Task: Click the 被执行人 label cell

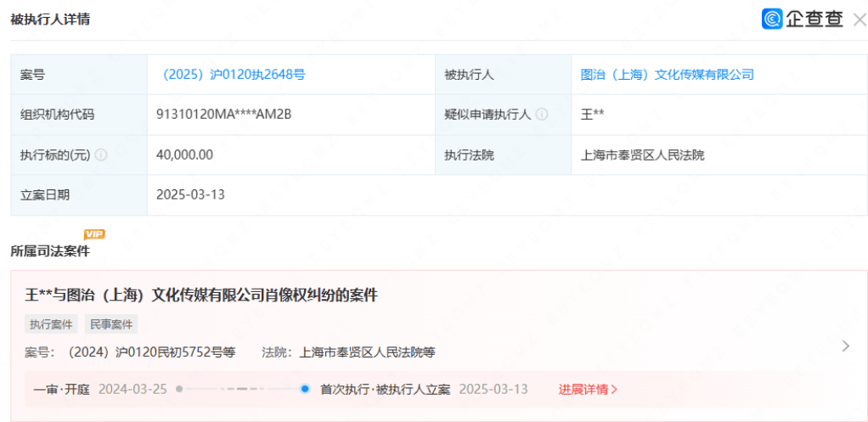Action: (503, 75)
